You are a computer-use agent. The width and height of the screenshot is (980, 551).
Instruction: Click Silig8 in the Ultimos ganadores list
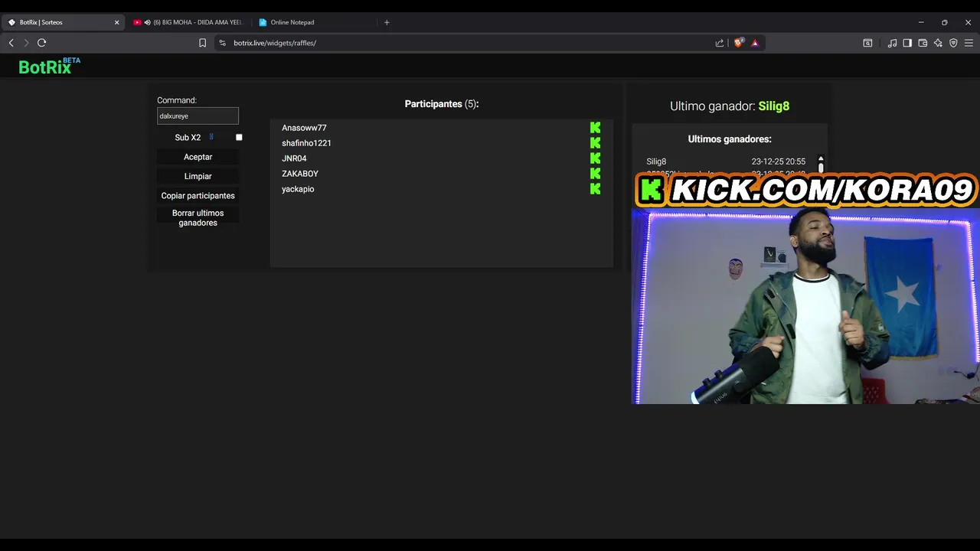[x=656, y=161]
